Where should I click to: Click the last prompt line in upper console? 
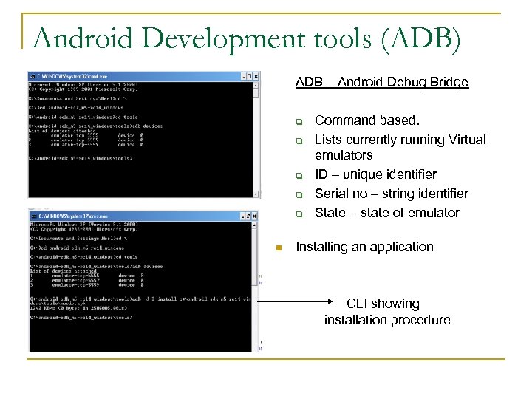click(x=81, y=158)
